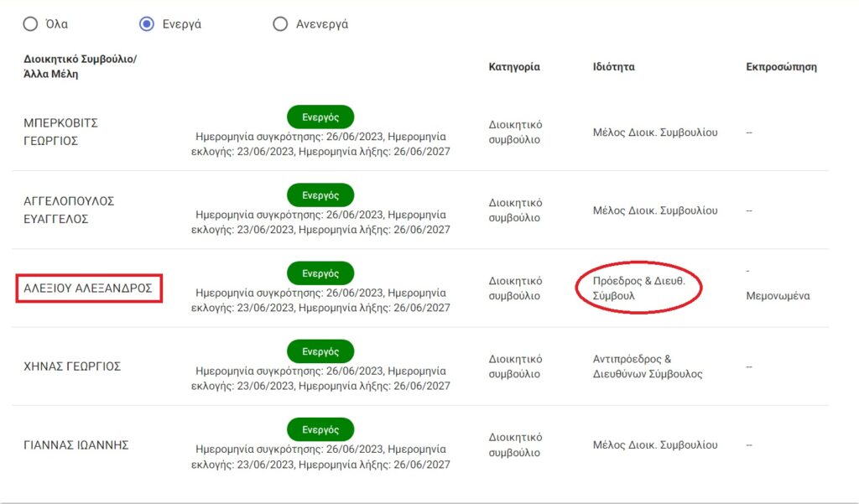
Task: Select the 'Ενεργά' radio button
Action: pyautogui.click(x=147, y=23)
